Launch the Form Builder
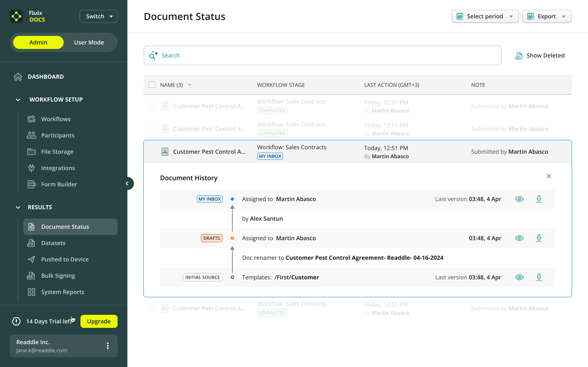The image size is (588, 367). (x=59, y=184)
